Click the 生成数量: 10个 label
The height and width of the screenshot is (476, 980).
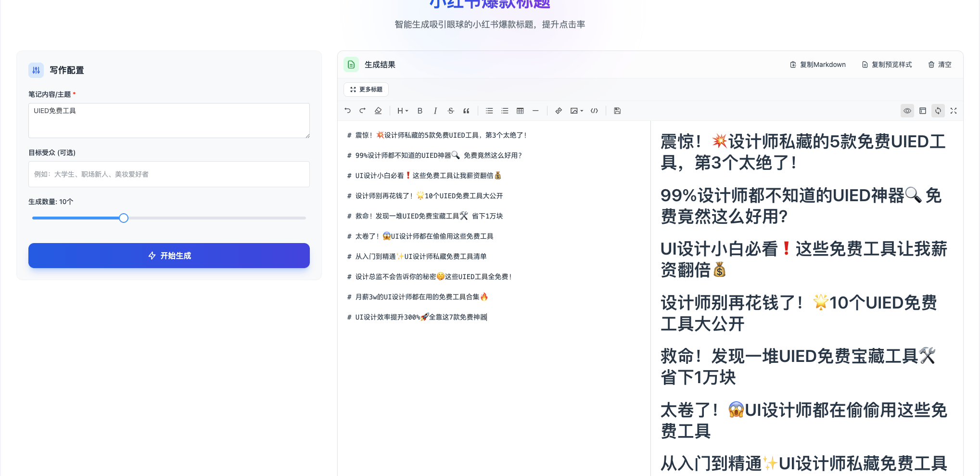pyautogui.click(x=51, y=202)
